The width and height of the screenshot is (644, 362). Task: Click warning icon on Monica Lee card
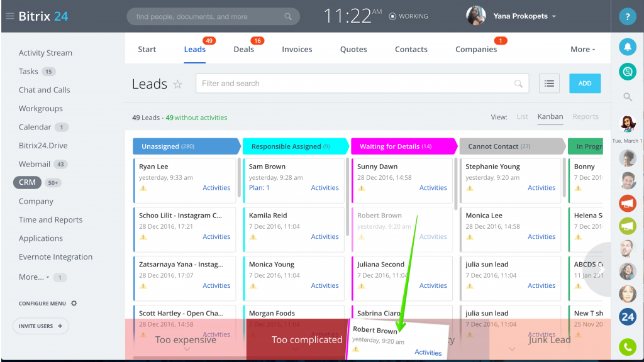tap(470, 237)
